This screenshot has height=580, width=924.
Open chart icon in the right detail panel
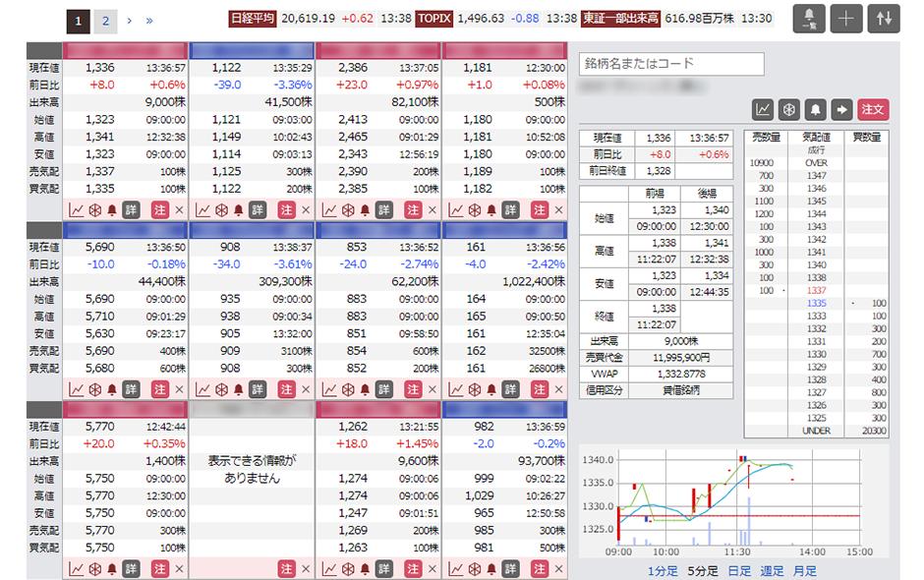tap(763, 109)
